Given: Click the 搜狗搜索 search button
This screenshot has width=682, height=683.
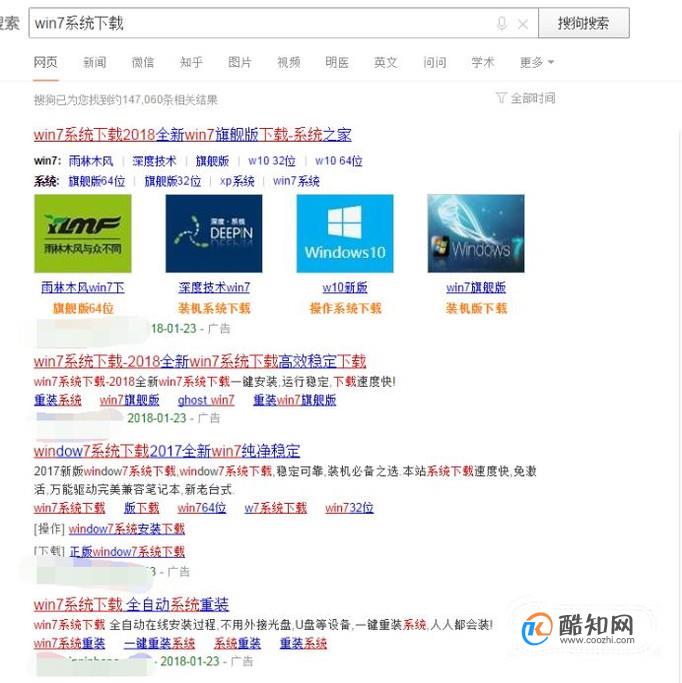Looking at the screenshot, I should coord(584,23).
